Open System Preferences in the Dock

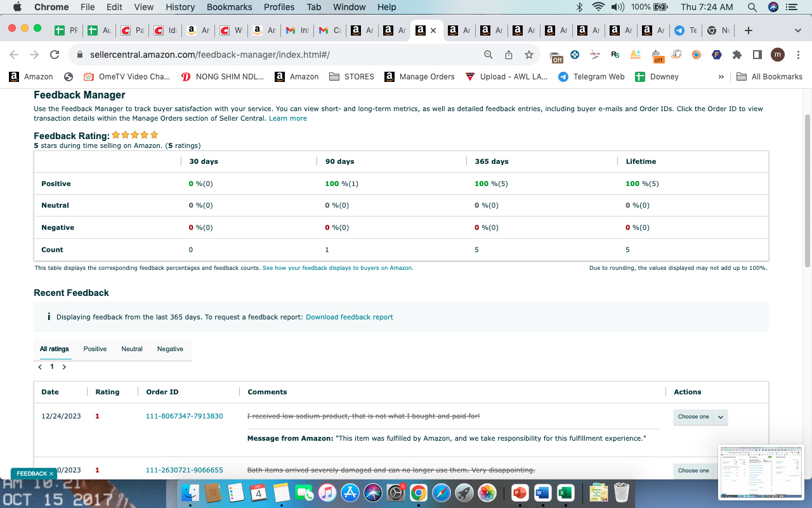[x=396, y=493]
